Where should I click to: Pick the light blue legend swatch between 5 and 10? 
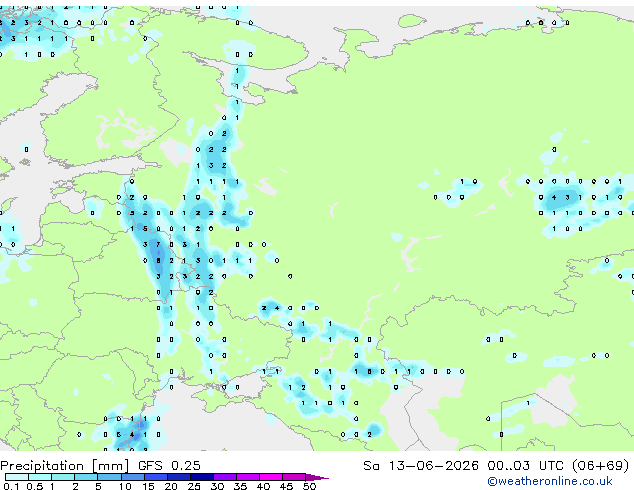110,477
